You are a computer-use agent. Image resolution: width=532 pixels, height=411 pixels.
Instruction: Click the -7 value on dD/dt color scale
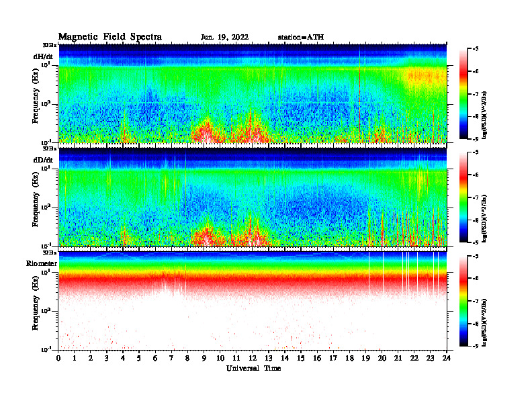pos(476,197)
